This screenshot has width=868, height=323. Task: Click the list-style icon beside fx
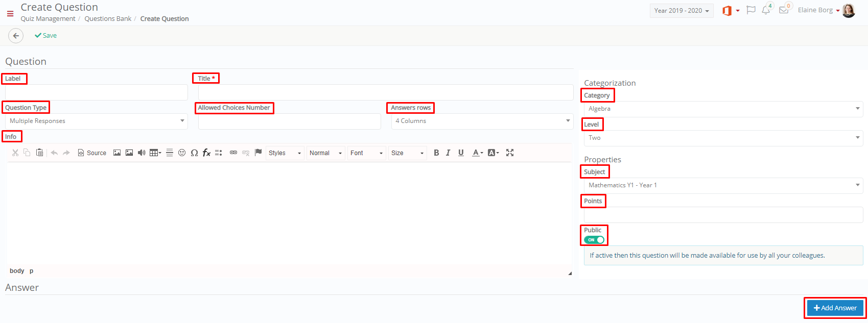(x=219, y=153)
